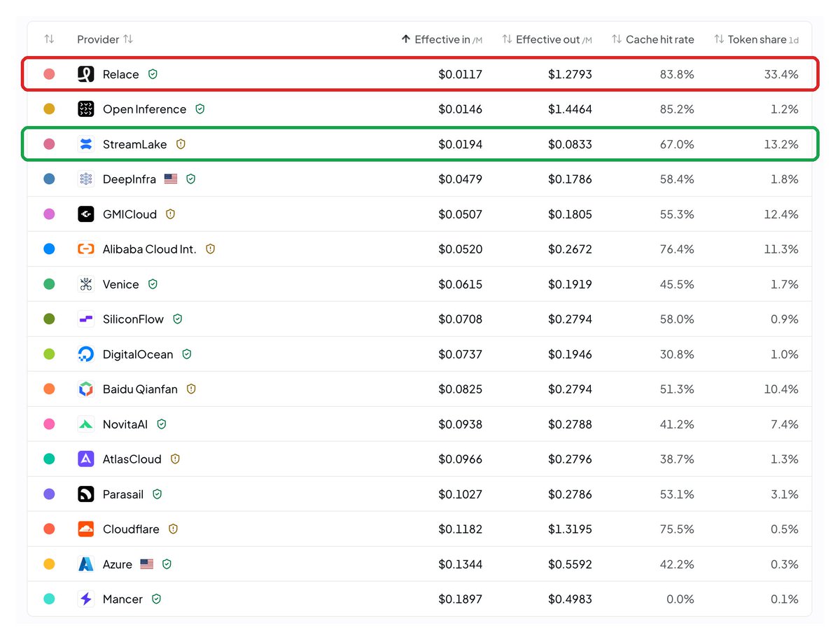Screen dimensions: 840x640
Task: Click the green shield beside NovitaAI
Action: [162, 424]
